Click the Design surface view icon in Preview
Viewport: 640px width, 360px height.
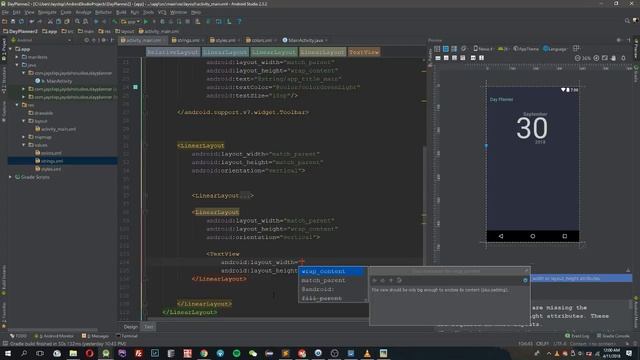(437, 49)
